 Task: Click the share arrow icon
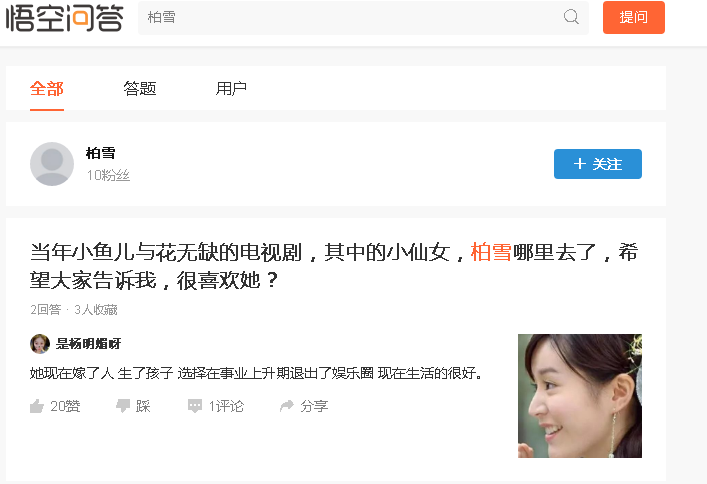[287, 406]
